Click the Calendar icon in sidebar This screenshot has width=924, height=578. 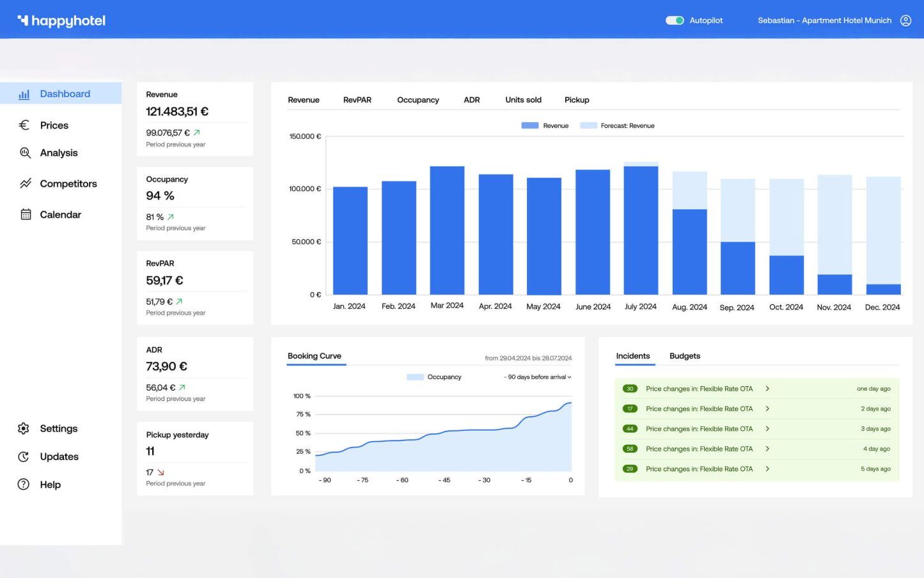[x=26, y=215]
